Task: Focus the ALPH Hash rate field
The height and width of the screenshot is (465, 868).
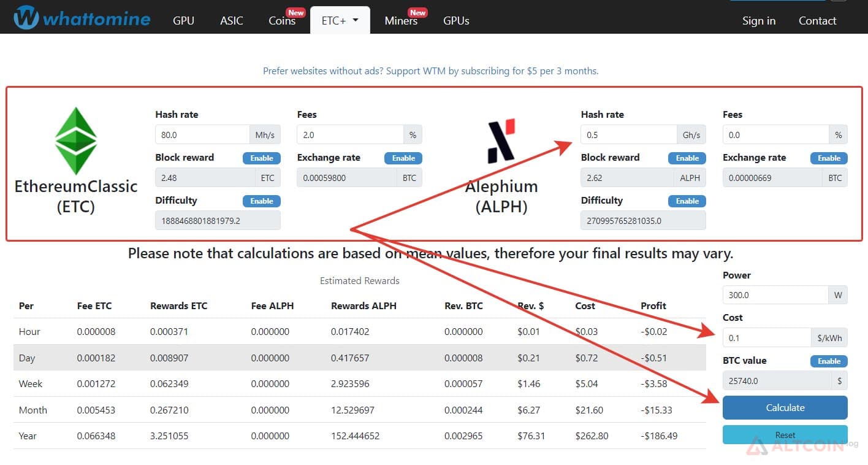Action: coord(628,135)
